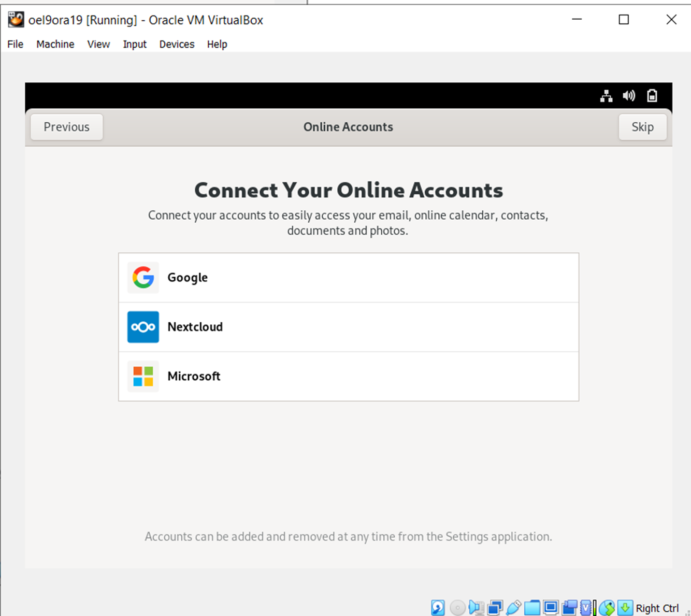Open the Help menu
This screenshot has width=691, height=616.
click(217, 44)
